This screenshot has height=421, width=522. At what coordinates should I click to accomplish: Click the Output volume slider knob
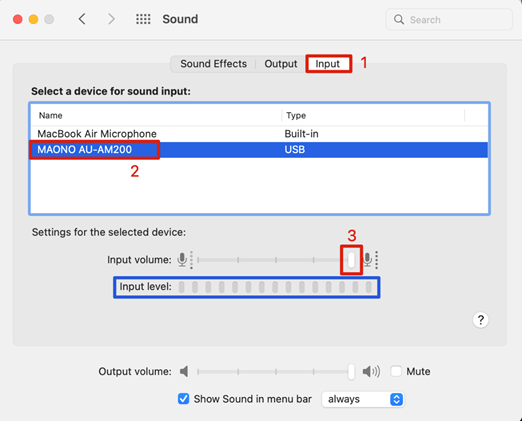pyautogui.click(x=351, y=371)
